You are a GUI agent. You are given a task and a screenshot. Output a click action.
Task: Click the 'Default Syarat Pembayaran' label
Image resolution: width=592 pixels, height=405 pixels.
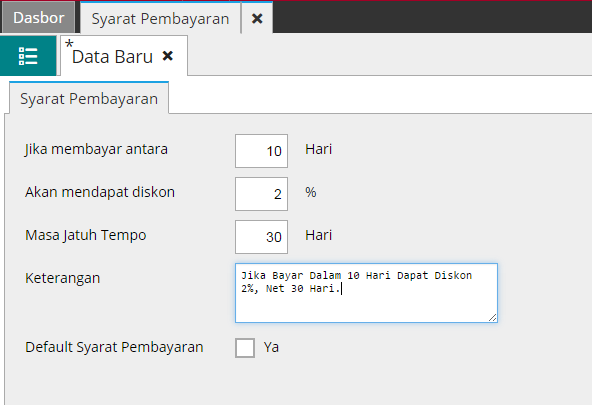click(x=114, y=347)
